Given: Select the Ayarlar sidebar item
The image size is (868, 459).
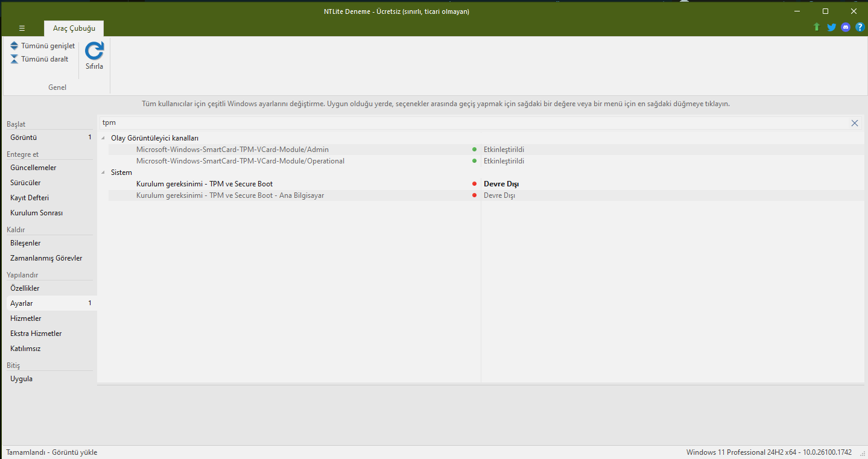Looking at the screenshot, I should click(x=50, y=303).
